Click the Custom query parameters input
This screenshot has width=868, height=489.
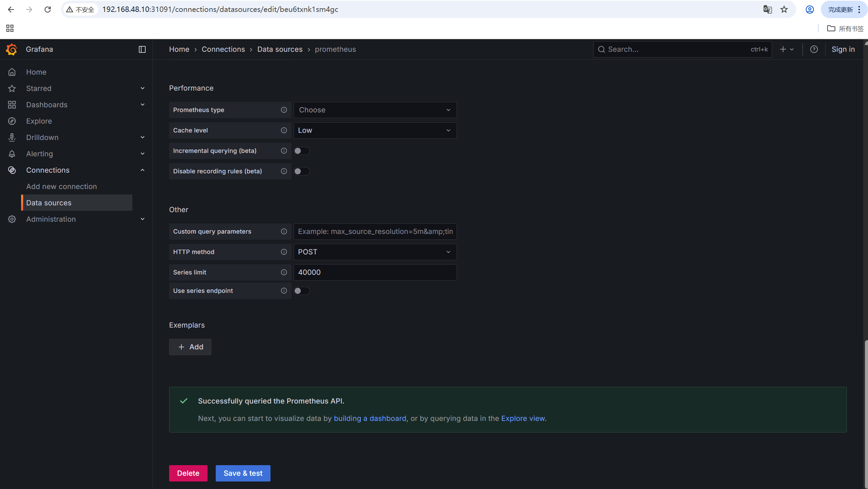pyautogui.click(x=375, y=232)
